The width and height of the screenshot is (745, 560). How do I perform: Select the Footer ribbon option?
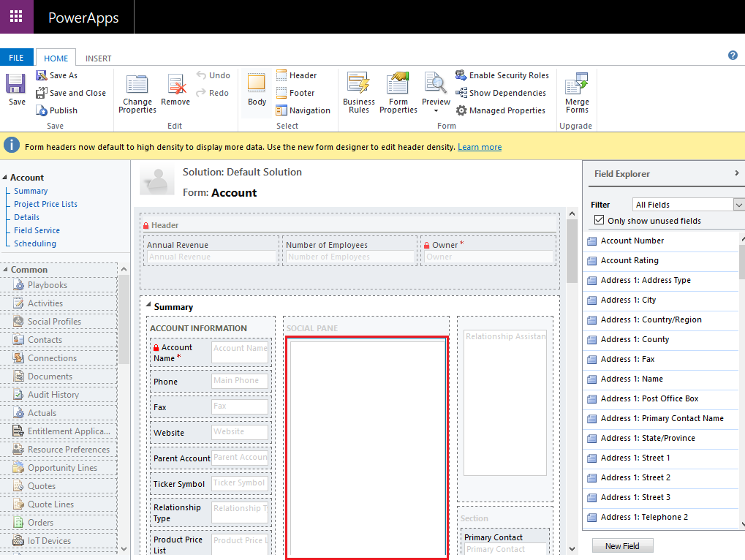[295, 93]
